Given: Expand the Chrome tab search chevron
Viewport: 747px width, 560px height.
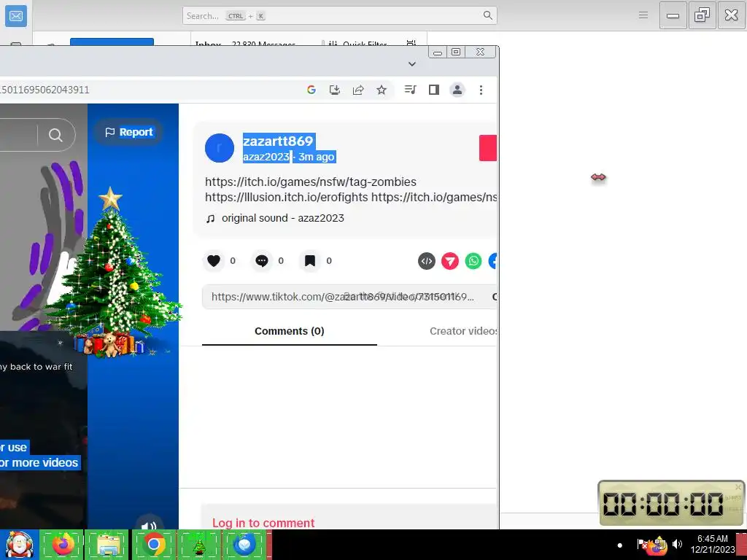Looking at the screenshot, I should 412,64.
